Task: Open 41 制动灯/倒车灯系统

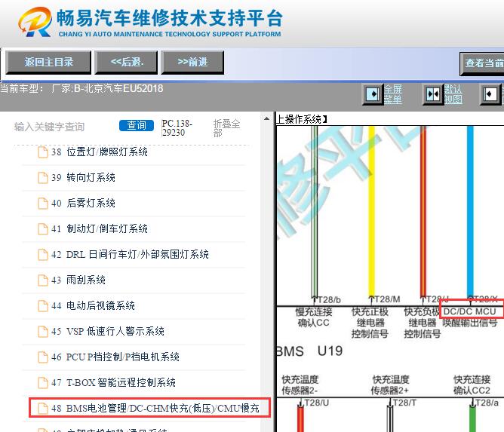Action: click(106, 228)
